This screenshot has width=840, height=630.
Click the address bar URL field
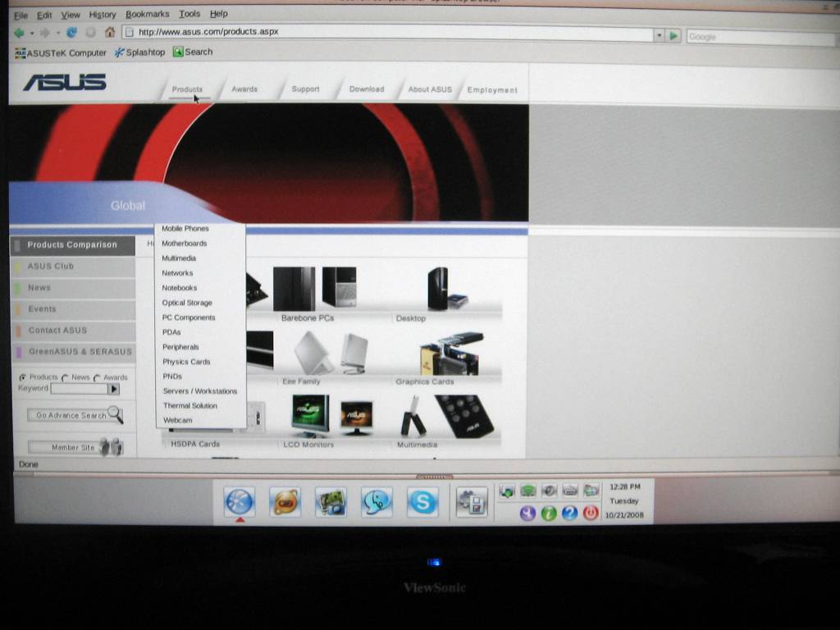387,33
